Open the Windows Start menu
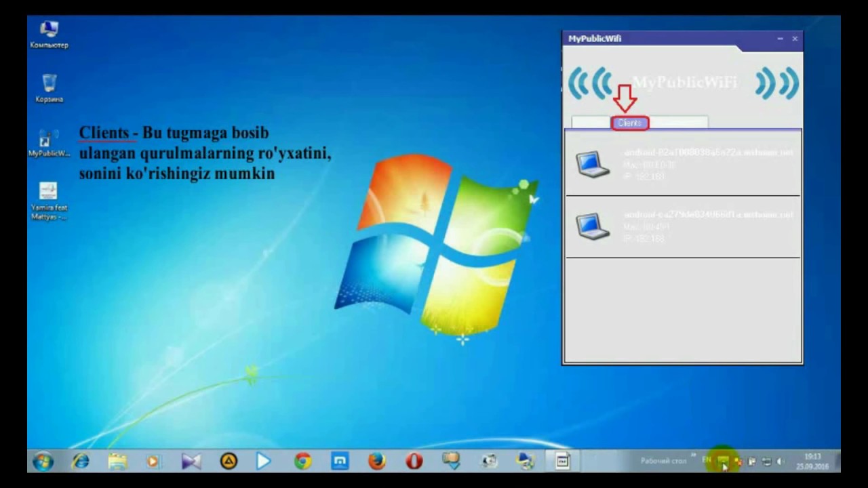 [43, 462]
